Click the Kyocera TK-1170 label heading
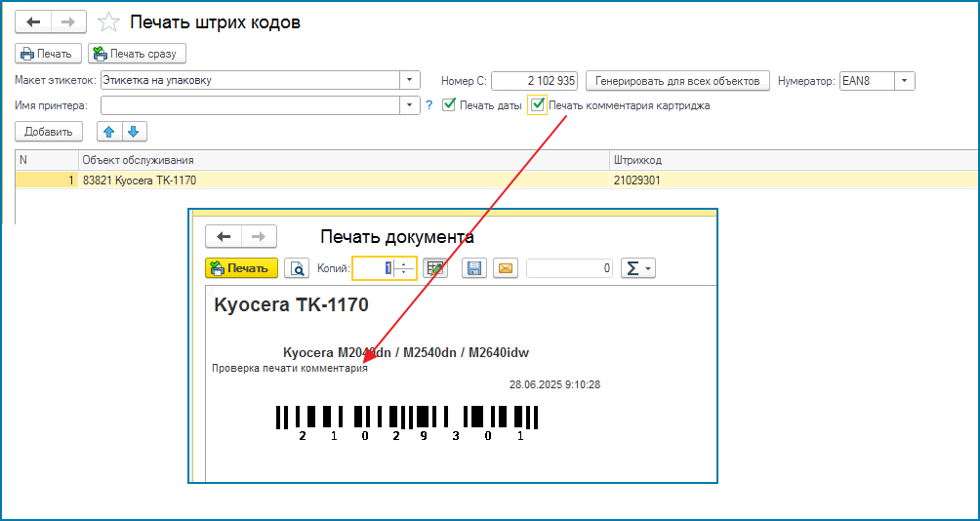The height and width of the screenshot is (521, 980). (x=291, y=304)
